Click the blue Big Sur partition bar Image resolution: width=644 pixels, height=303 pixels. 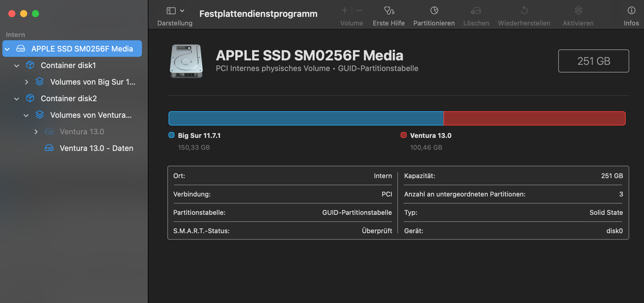click(x=306, y=118)
